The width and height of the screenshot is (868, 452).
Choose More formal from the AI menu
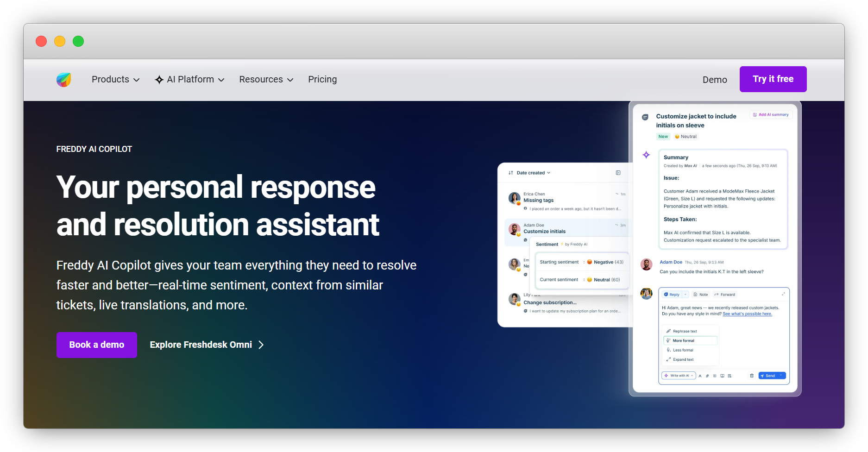[691, 340]
